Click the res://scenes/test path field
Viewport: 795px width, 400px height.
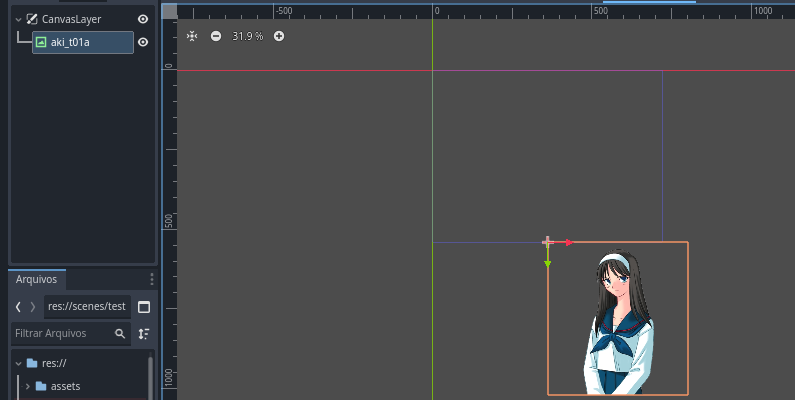(86, 306)
